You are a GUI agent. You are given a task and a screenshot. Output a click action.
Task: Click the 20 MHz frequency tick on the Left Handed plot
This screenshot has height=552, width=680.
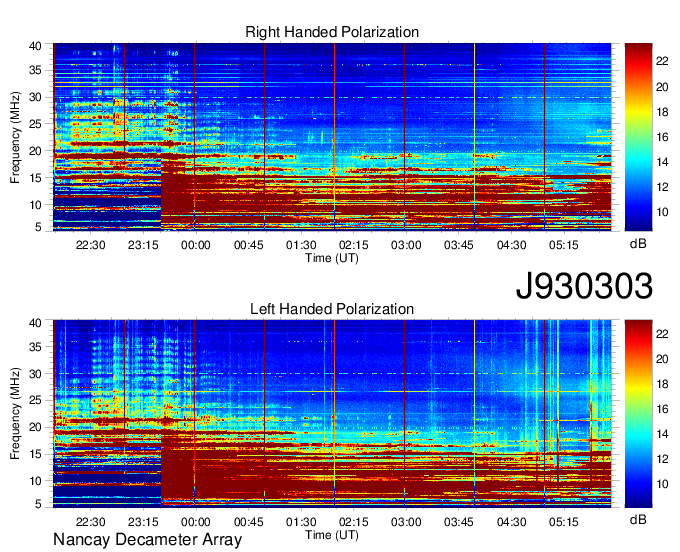(35, 428)
